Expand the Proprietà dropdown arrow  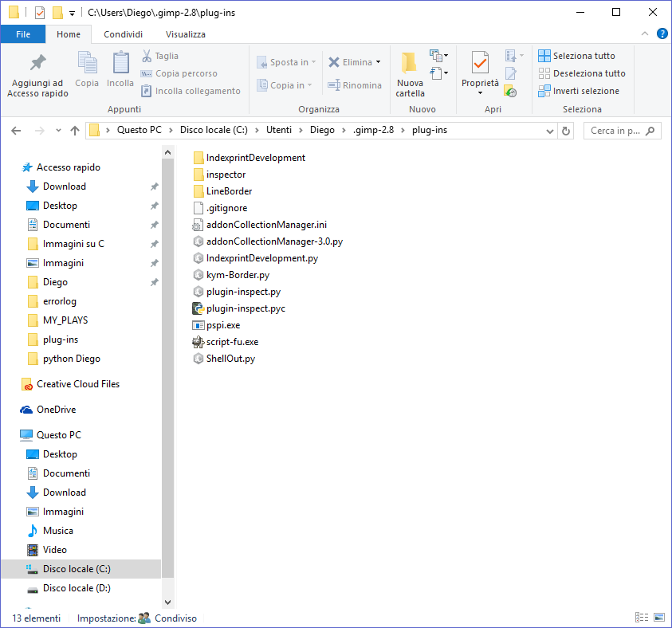tap(480, 93)
